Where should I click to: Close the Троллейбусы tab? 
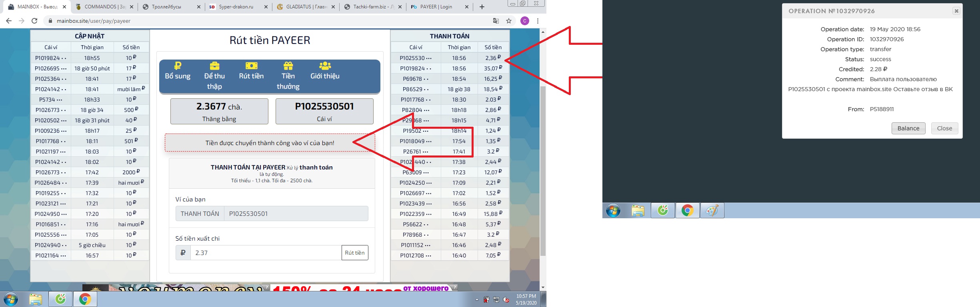199,7
